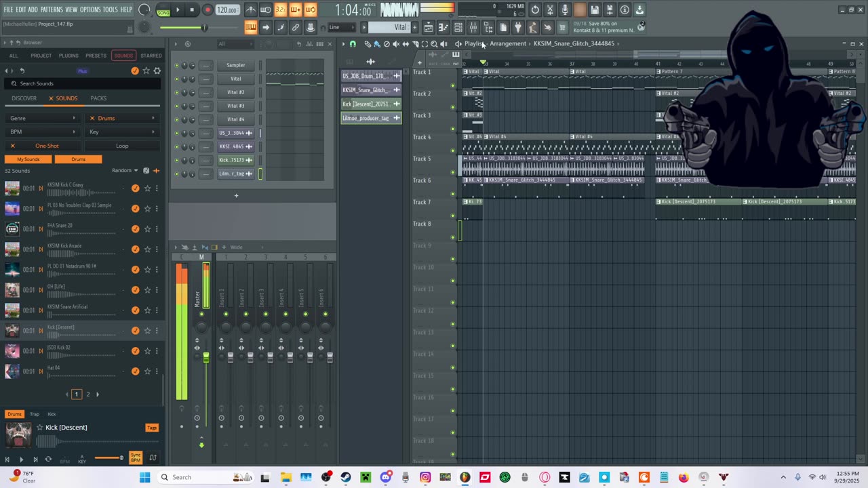Viewport: 868px width, 488px height.
Task: Enable the 3-2-1 countdown before recording
Action: 280,9
